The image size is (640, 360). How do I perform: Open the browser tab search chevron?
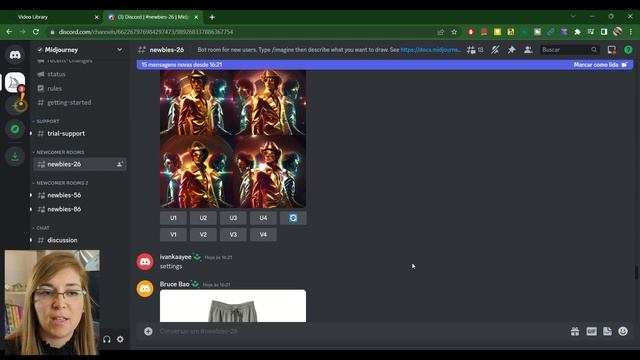click(573, 16)
